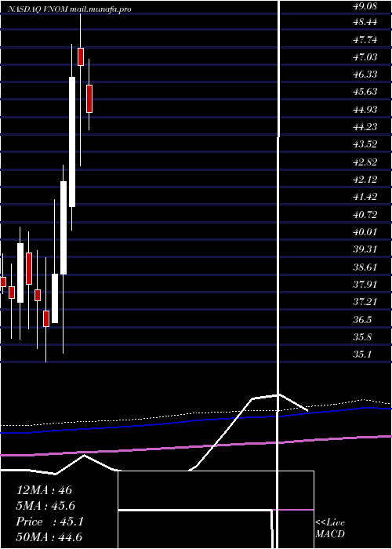Click the 35.8 price axis label

362,337
